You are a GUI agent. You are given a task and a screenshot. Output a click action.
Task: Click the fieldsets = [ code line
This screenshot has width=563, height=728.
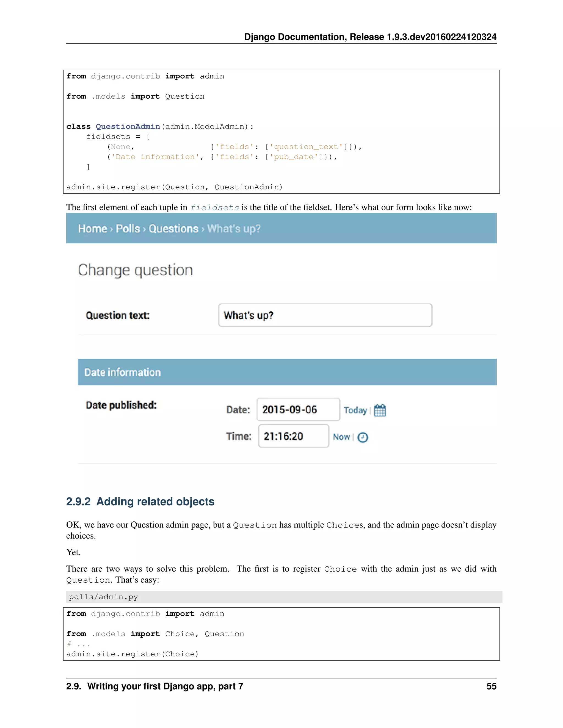point(118,137)
